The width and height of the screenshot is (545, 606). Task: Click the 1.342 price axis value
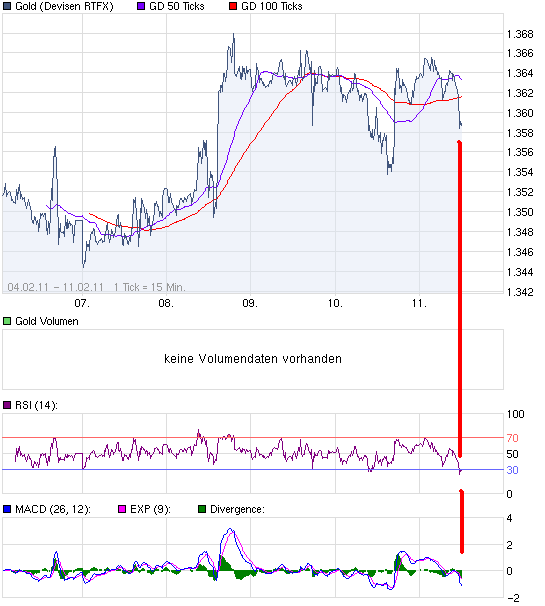point(520,292)
